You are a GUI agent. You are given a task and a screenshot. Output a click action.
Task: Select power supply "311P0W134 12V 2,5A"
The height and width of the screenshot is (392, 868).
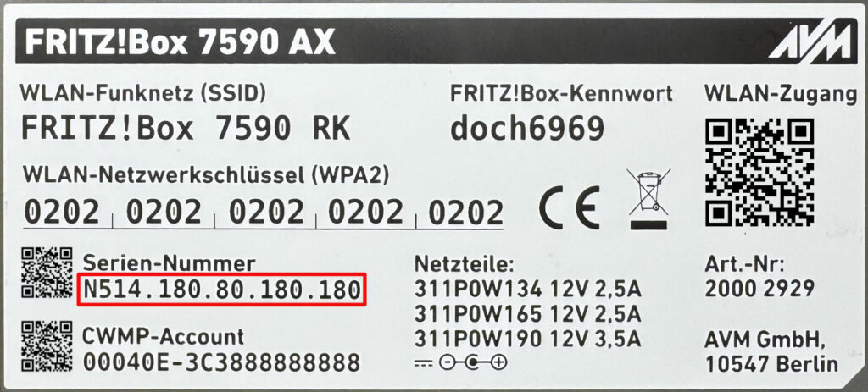click(527, 290)
